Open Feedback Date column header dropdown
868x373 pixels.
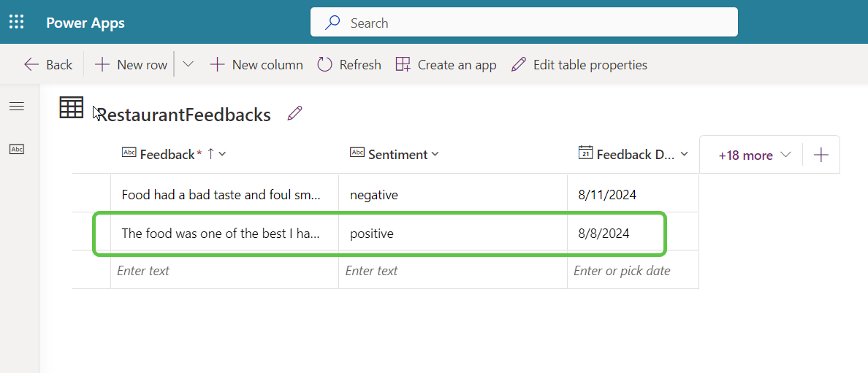(x=633, y=154)
